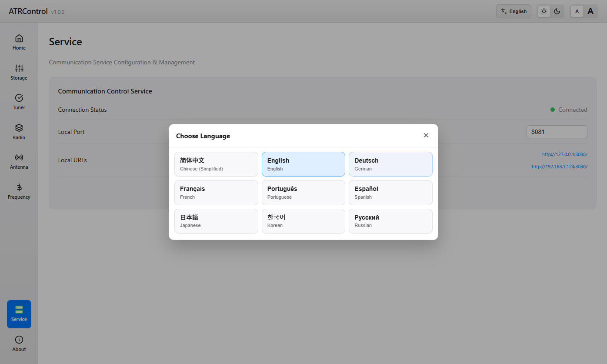This screenshot has width=607, height=364.
Task: Click the Local Port label
Action: click(71, 132)
